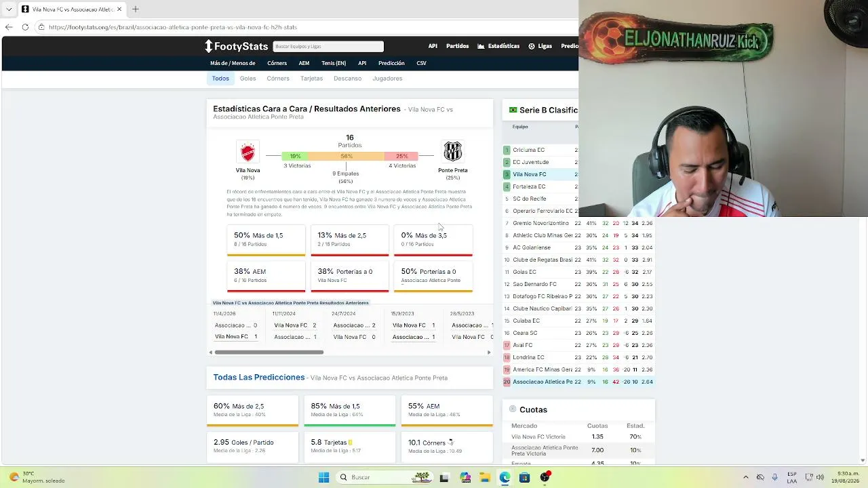Close the Vila Nova FC browser tab
The image size is (868, 488).
point(119,9)
